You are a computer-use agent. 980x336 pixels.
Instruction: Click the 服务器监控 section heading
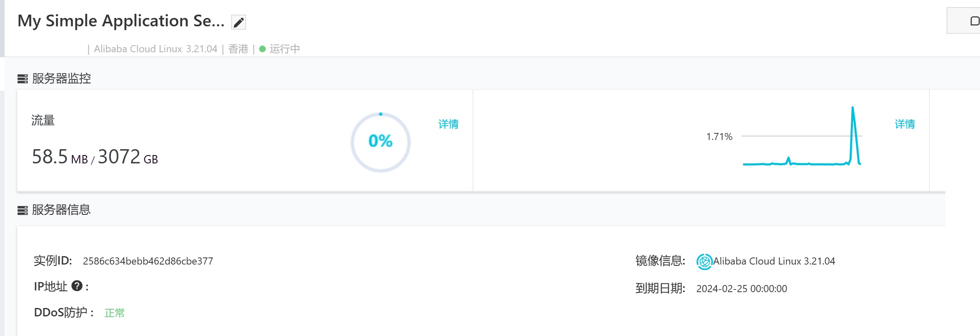[61, 79]
